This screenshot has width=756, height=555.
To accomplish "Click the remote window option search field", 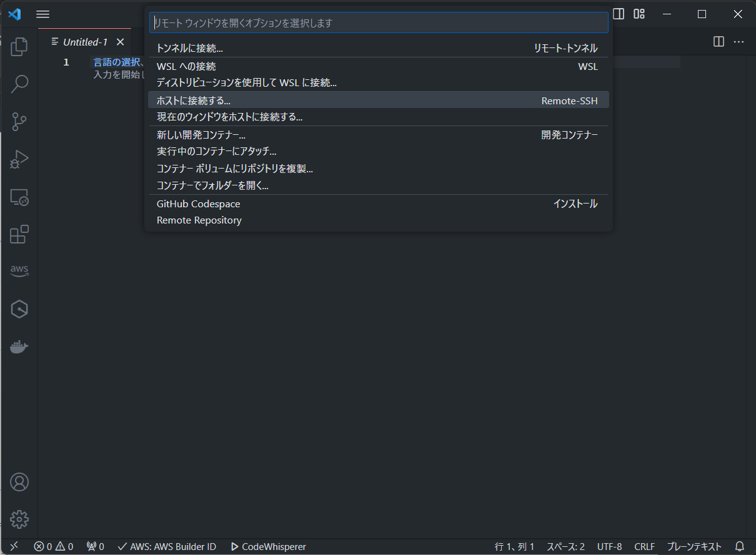I will click(x=378, y=22).
